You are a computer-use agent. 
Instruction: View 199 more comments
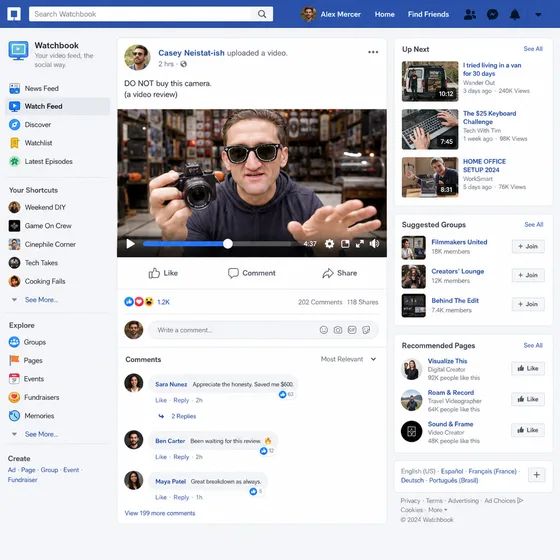pos(160,513)
